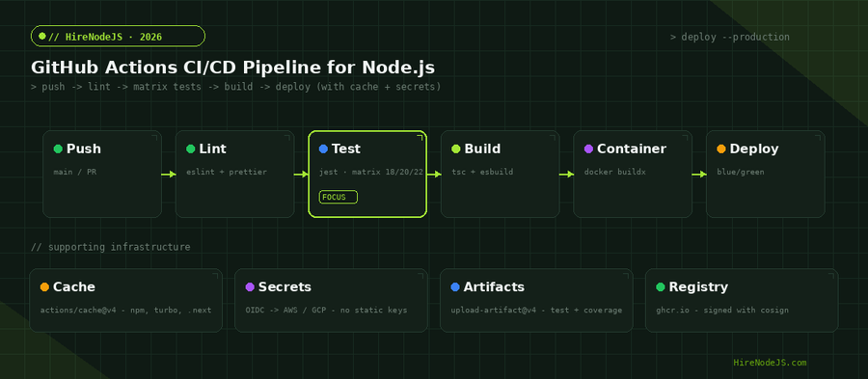Open the Cache card title
Screen dimensions: 868x379
coord(74,287)
